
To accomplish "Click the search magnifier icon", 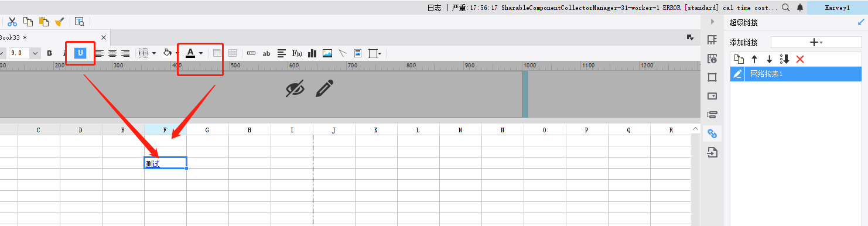I will [x=786, y=8].
